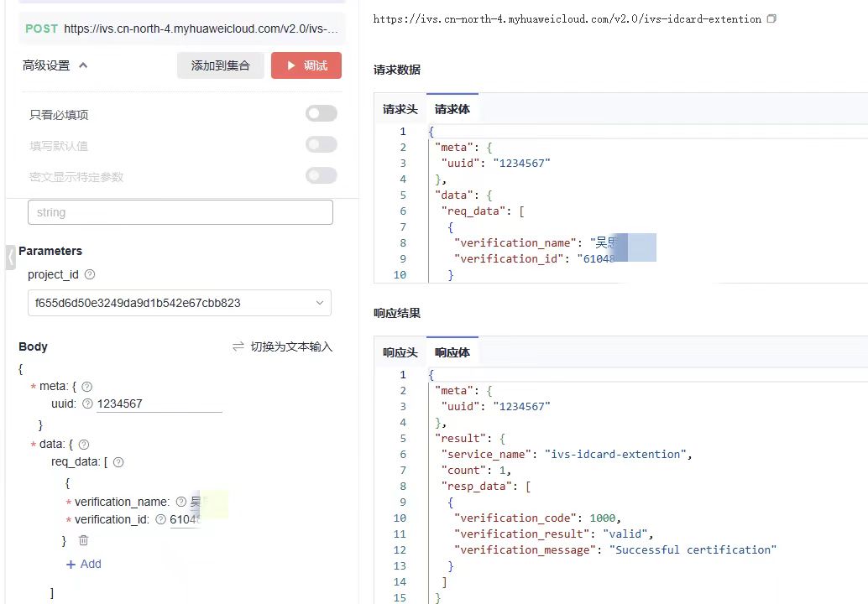Click help icon next to project_id

(90, 274)
